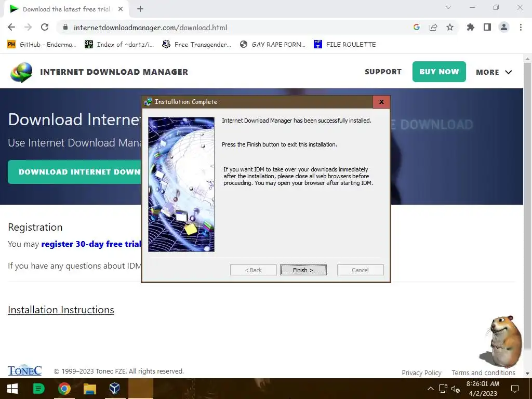Open the Chrome profile avatar
The image size is (532, 399).
point(504,27)
